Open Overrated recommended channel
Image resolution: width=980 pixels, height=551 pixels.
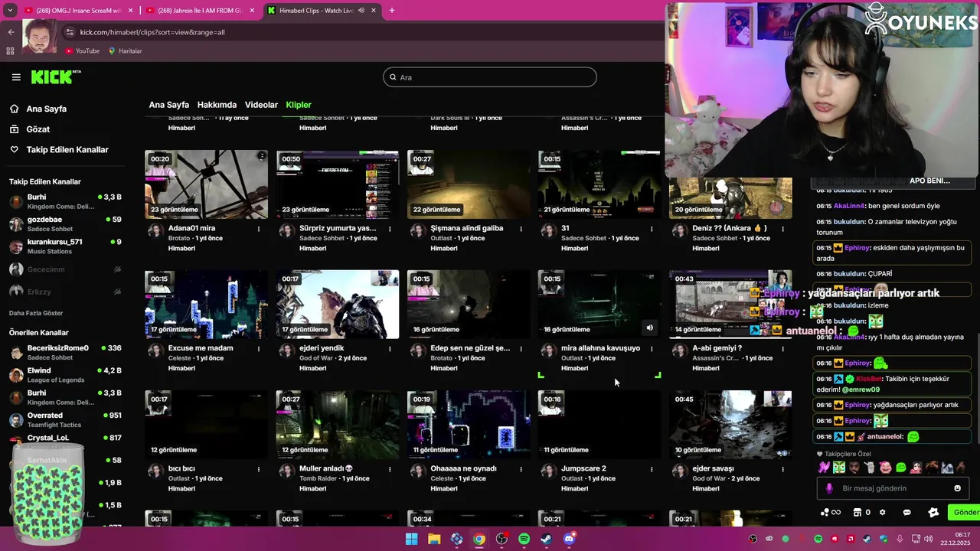pos(65,419)
